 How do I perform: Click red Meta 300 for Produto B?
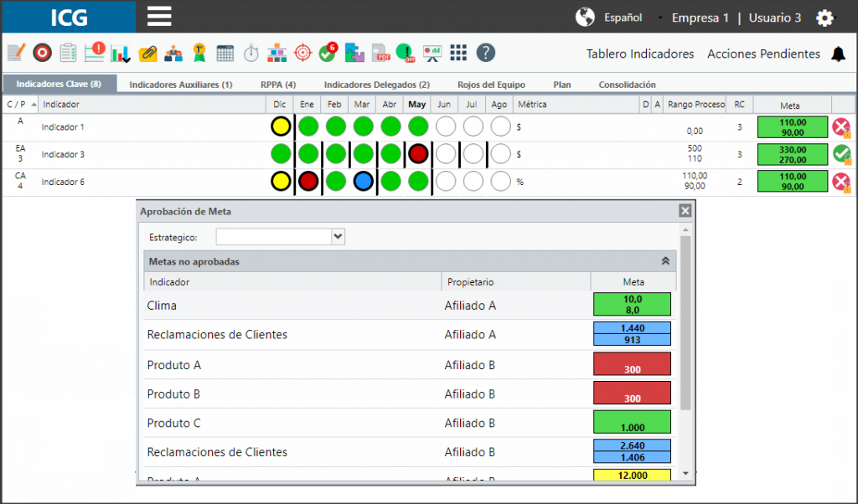tap(632, 393)
